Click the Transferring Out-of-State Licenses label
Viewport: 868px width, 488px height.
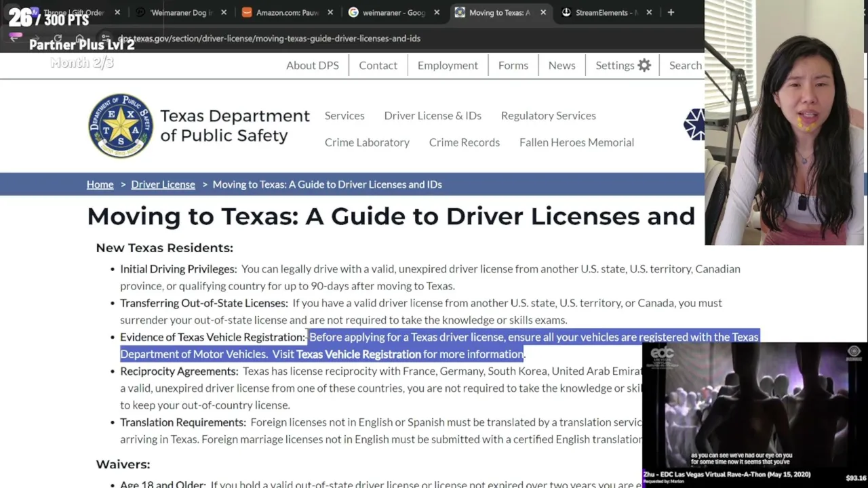[x=204, y=303]
